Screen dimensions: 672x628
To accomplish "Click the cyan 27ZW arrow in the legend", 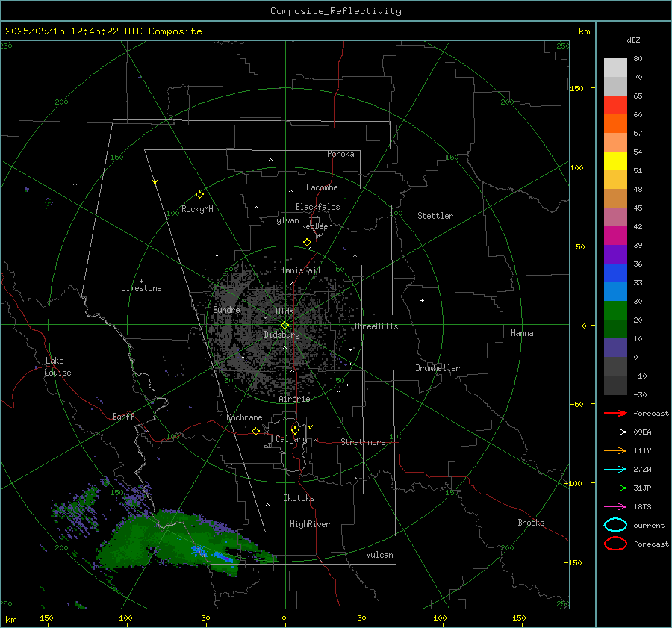I will point(615,470).
